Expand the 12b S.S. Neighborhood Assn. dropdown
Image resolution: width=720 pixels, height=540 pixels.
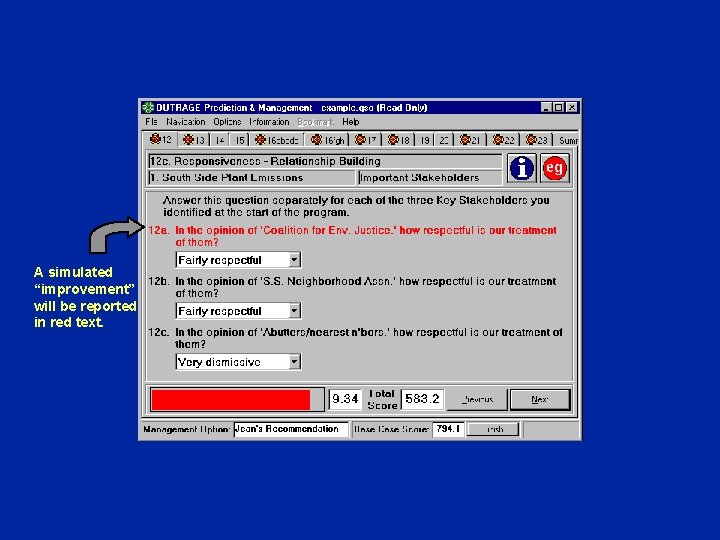tap(294, 311)
